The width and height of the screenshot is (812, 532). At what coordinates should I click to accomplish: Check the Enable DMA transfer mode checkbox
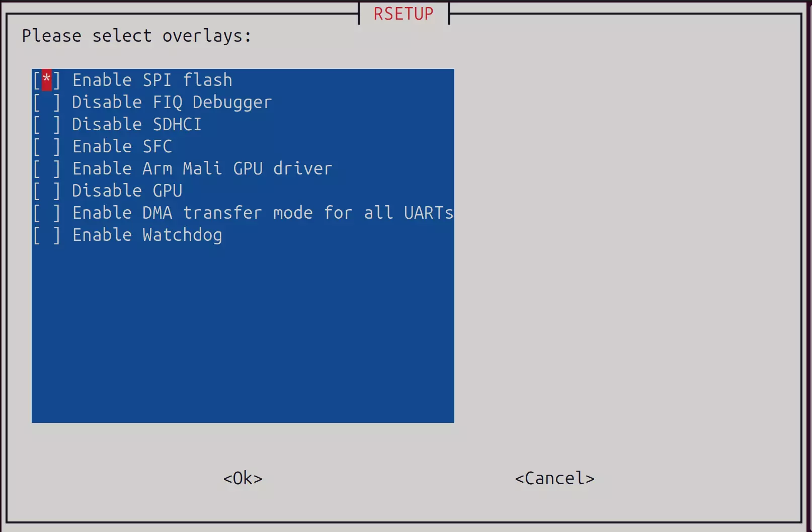[x=47, y=213]
